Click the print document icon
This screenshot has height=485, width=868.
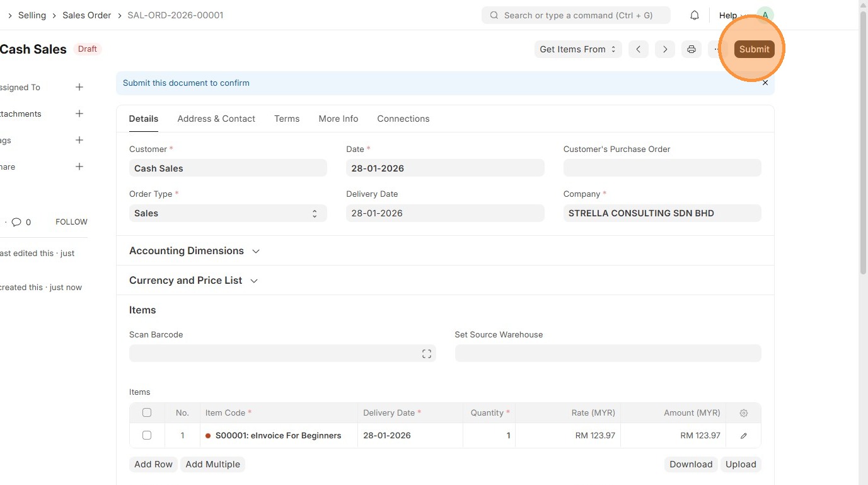(x=692, y=49)
